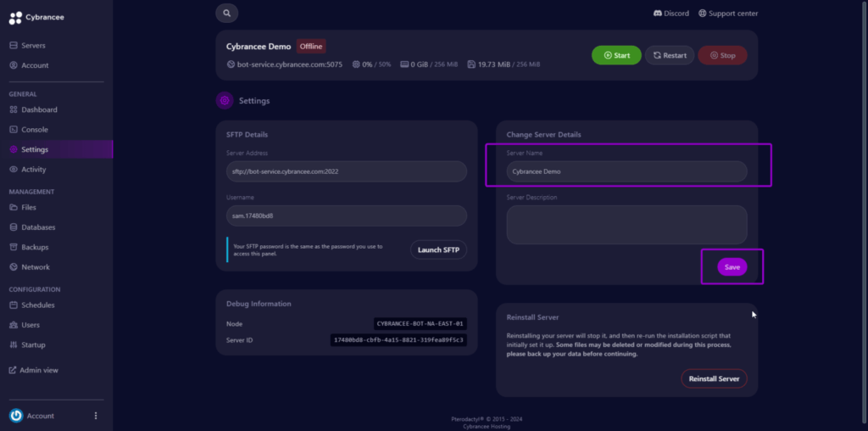Click the Users people icon

14,325
